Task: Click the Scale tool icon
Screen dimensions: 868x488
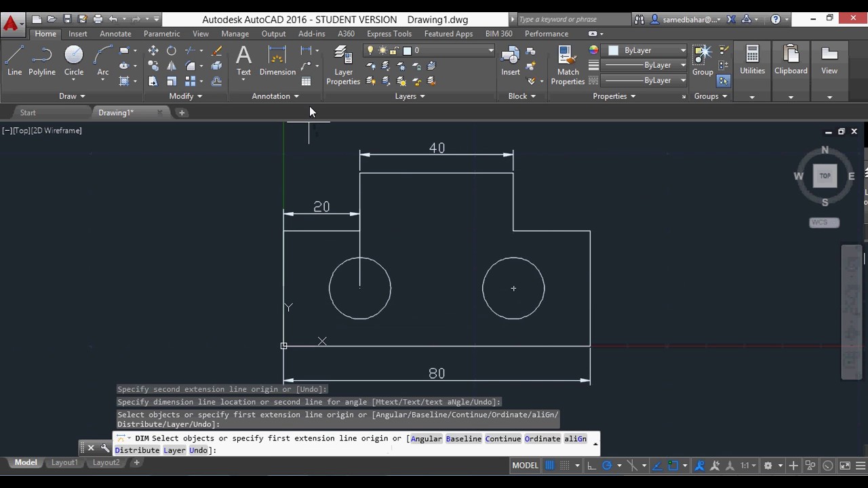Action: click(172, 81)
